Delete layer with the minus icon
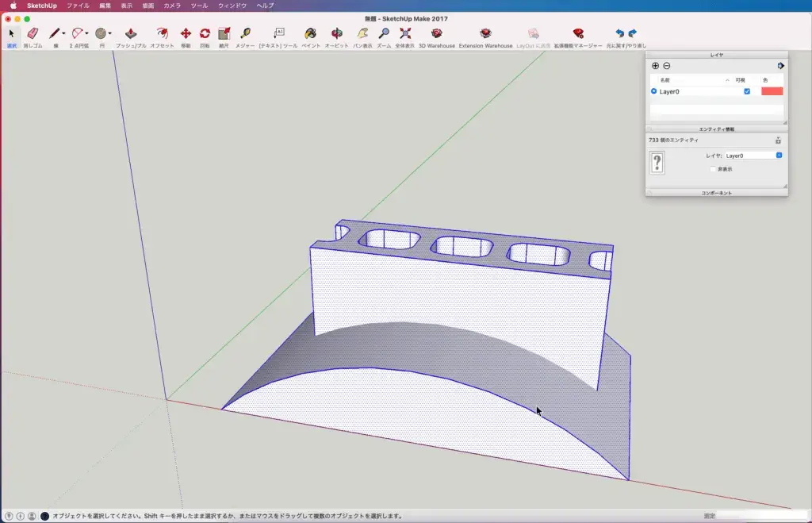This screenshot has height=523, width=812. (666, 66)
